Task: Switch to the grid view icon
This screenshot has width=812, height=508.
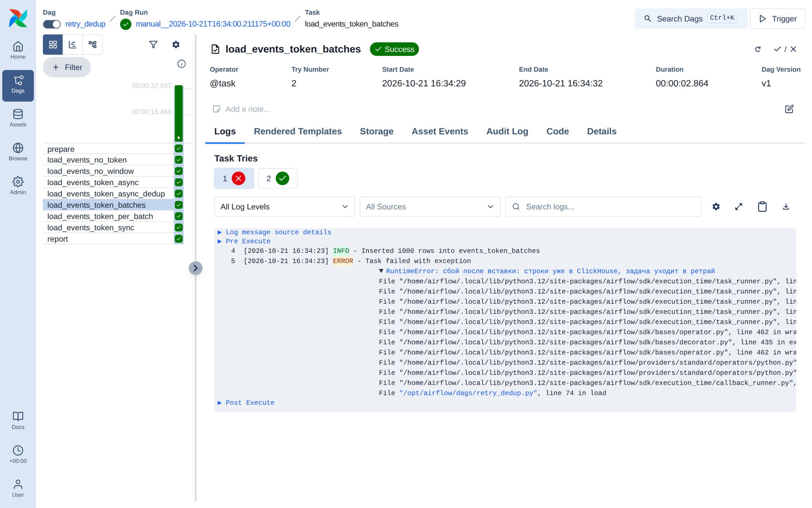Action: click(x=53, y=45)
